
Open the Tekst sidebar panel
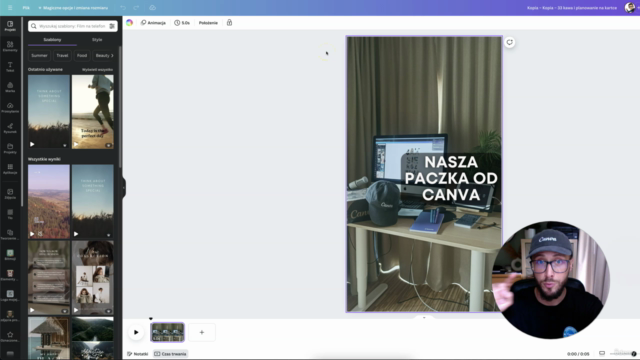(x=10, y=67)
